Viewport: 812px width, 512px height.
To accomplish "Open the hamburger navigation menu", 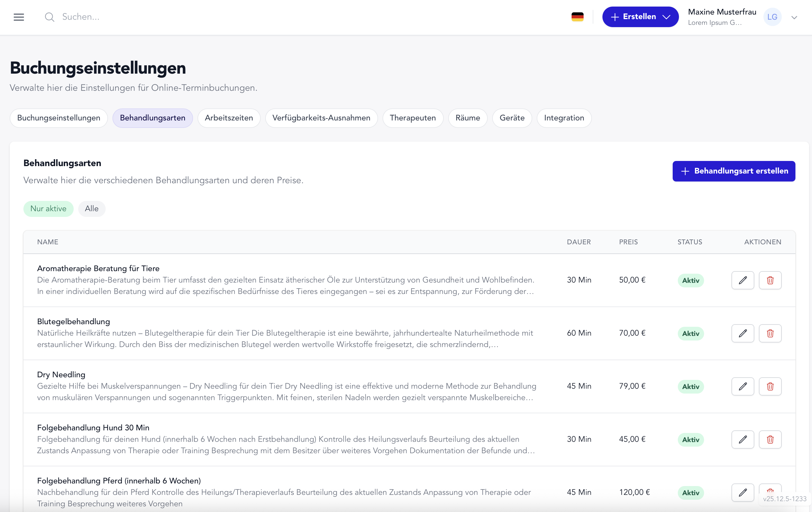I will pos(19,17).
